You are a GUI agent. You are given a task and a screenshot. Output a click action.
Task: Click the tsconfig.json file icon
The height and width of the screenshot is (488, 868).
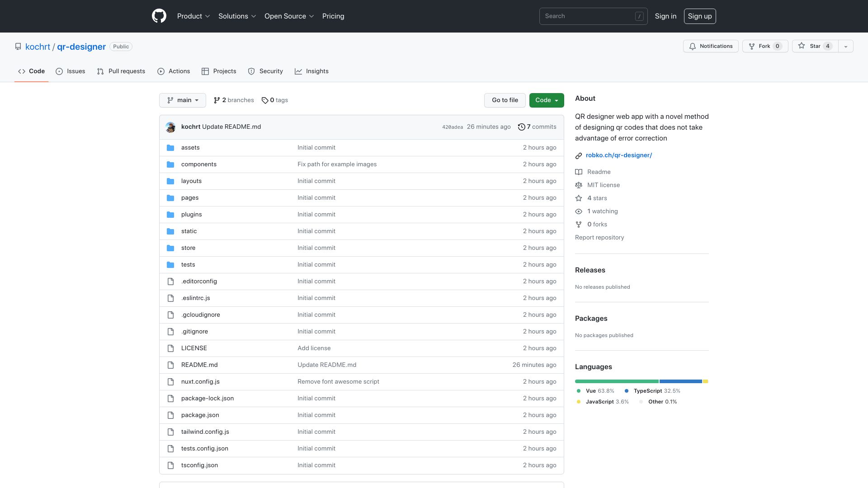point(170,465)
